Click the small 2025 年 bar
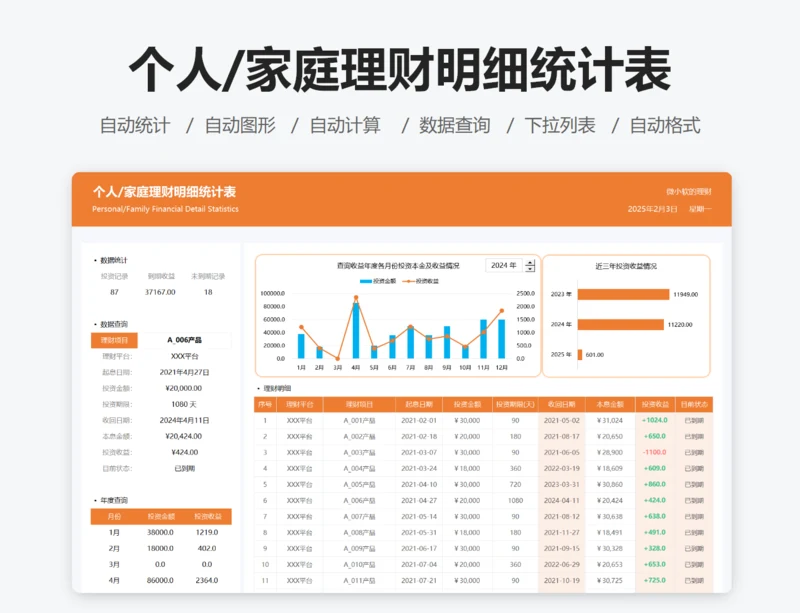 (580, 354)
